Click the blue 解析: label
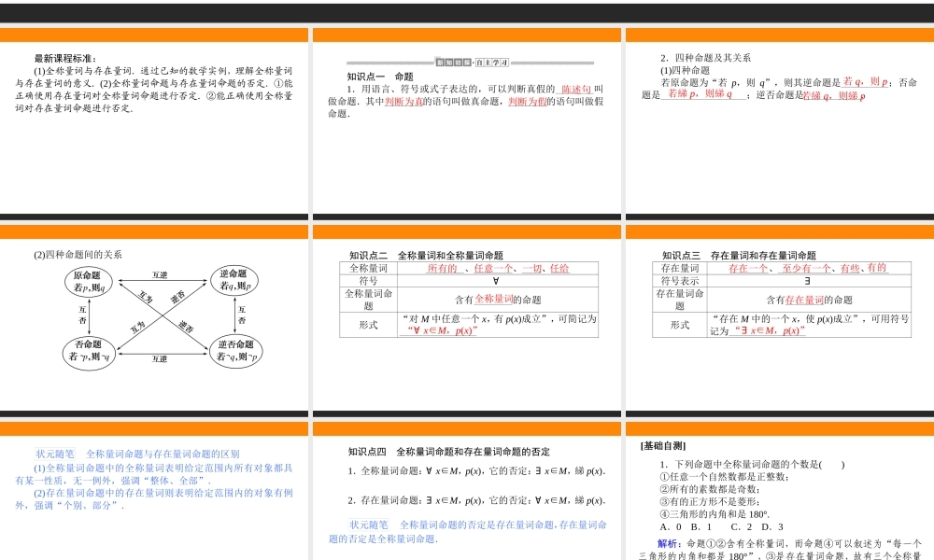Image resolution: width=934 pixels, height=560 pixels. click(670, 543)
